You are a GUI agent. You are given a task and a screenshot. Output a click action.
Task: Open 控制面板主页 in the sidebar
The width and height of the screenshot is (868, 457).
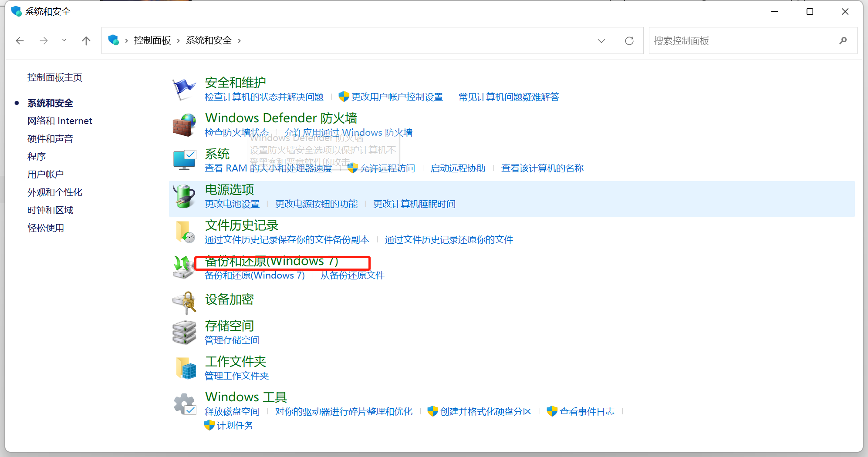55,77
